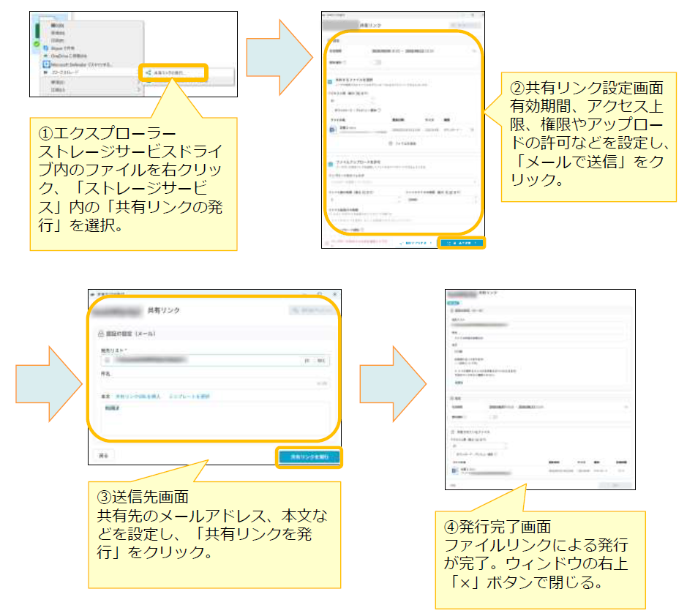
Task: Click the Skype icon in the context menu
Action: pos(45,48)
